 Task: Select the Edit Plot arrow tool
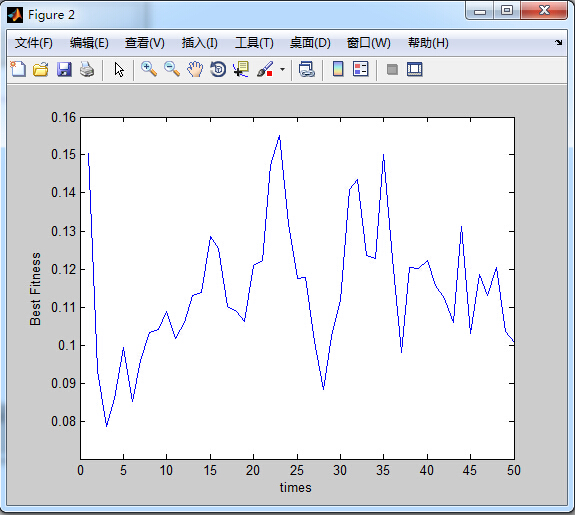coord(119,69)
